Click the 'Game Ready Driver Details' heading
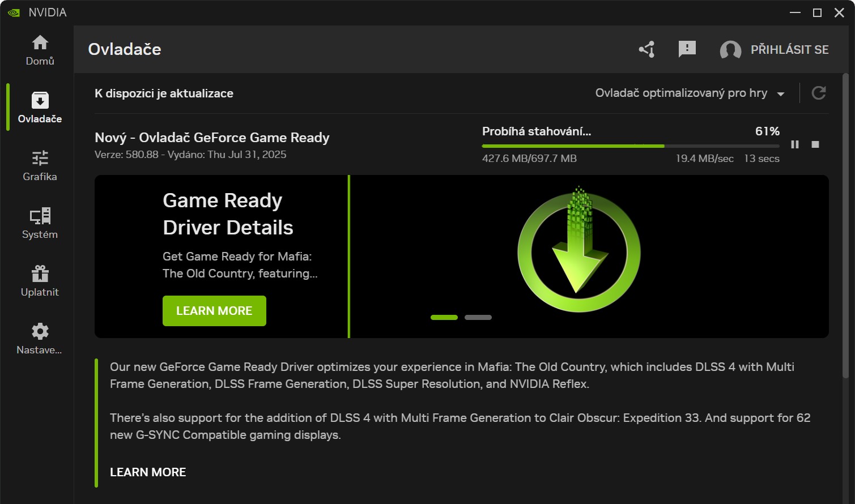855x504 pixels. pyautogui.click(x=228, y=214)
